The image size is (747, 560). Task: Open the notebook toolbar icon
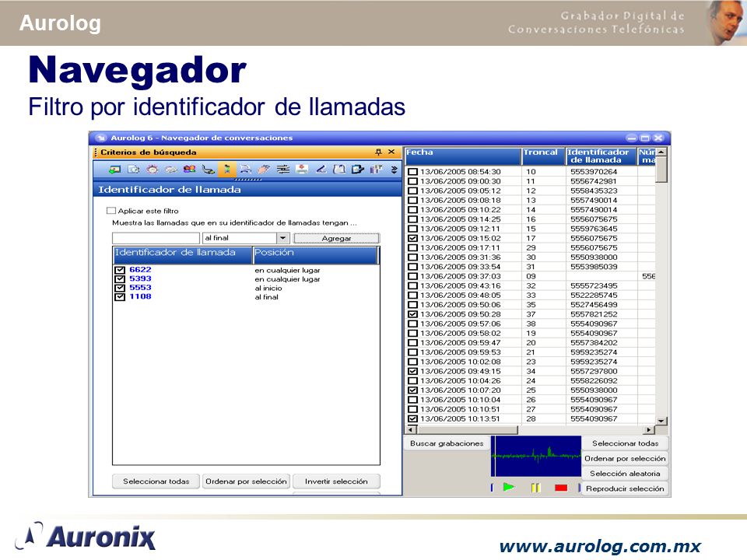tap(339, 169)
